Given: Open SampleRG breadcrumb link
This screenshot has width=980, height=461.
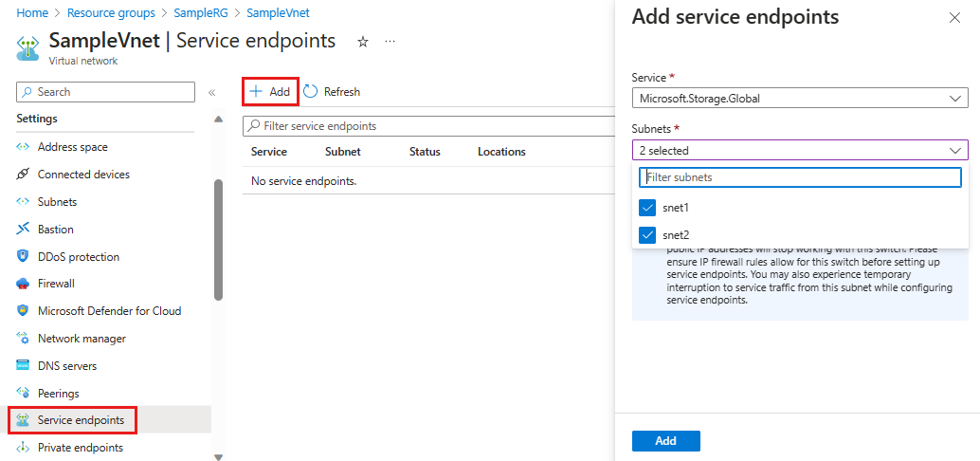Looking at the screenshot, I should pyautogui.click(x=201, y=12).
